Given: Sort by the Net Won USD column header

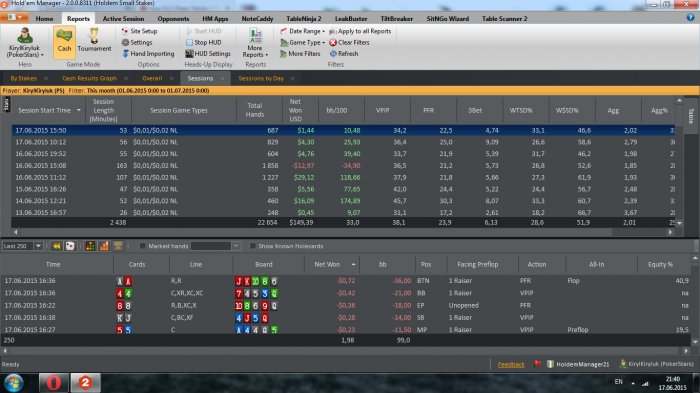Looking at the screenshot, I should (296, 110).
